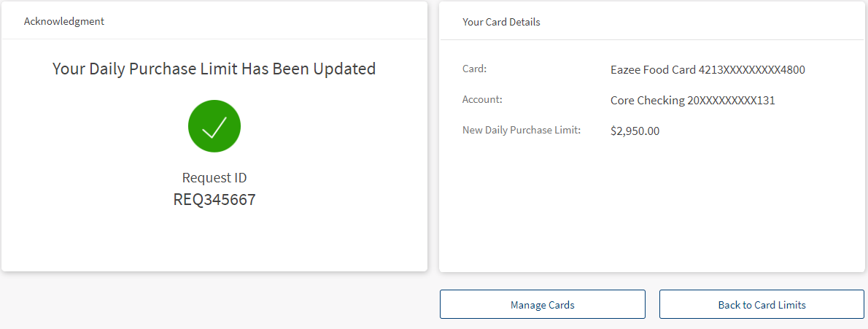Click the word "Updated" in the heading
This screenshot has width=868, height=329.
(x=344, y=69)
